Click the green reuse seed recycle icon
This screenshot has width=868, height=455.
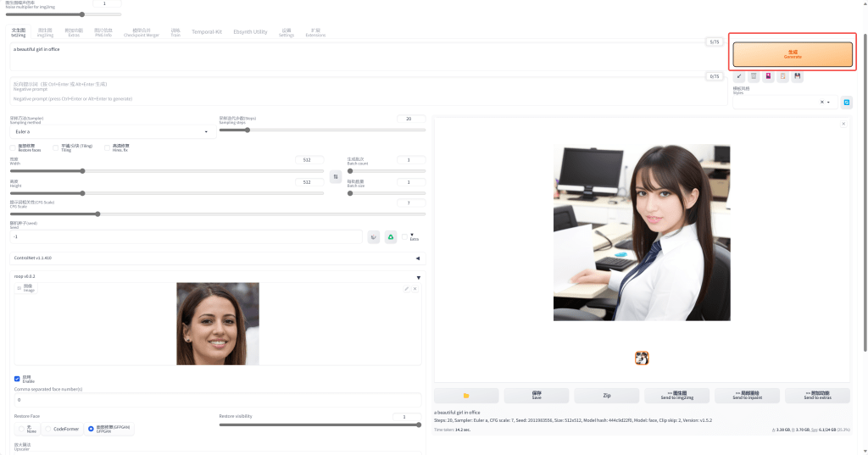(x=391, y=237)
